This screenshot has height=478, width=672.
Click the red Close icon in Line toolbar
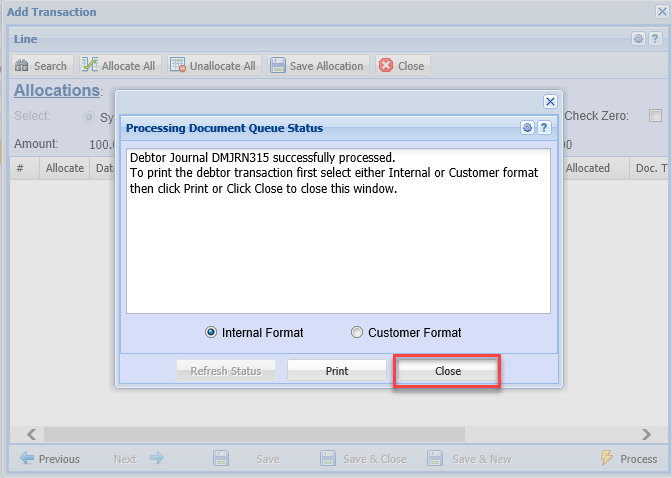(x=385, y=66)
